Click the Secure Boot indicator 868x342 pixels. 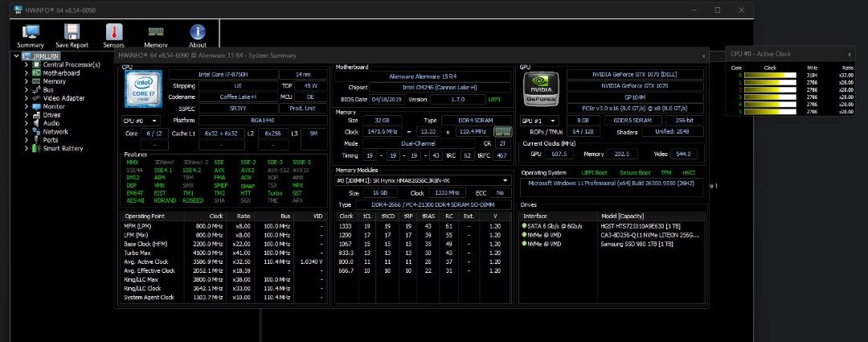[x=636, y=173]
